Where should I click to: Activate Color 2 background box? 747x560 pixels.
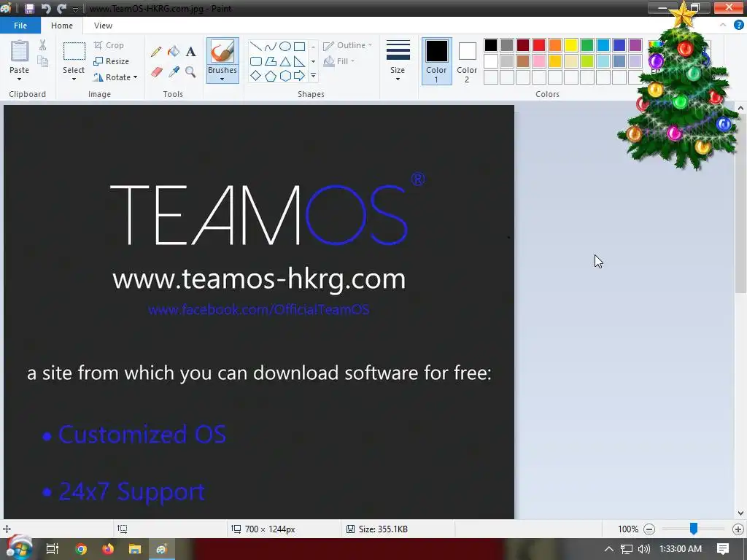click(x=467, y=61)
